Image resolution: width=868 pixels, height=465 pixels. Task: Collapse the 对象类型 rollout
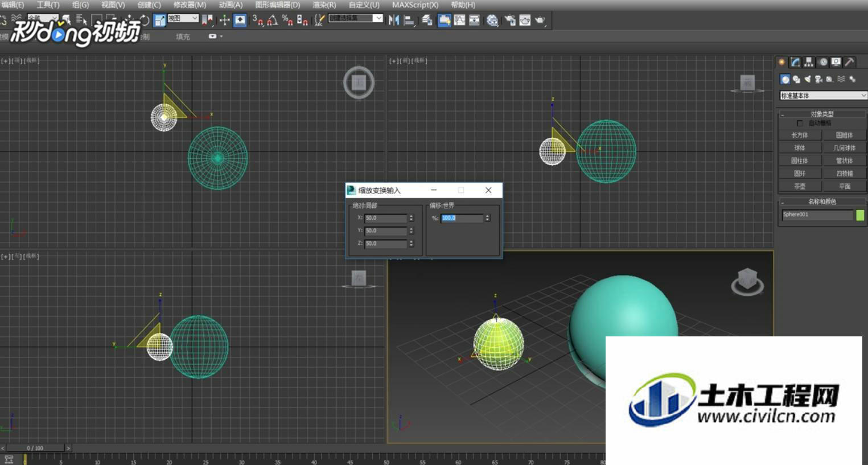822,114
